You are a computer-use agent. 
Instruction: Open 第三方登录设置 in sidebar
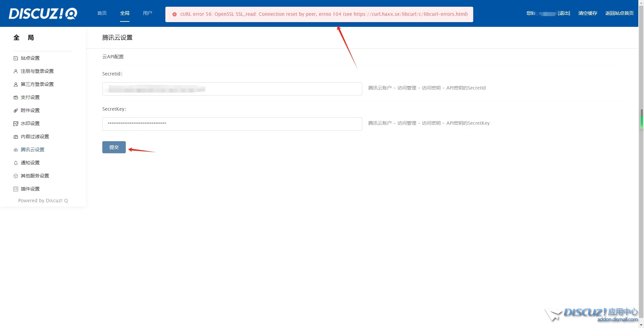37,85
